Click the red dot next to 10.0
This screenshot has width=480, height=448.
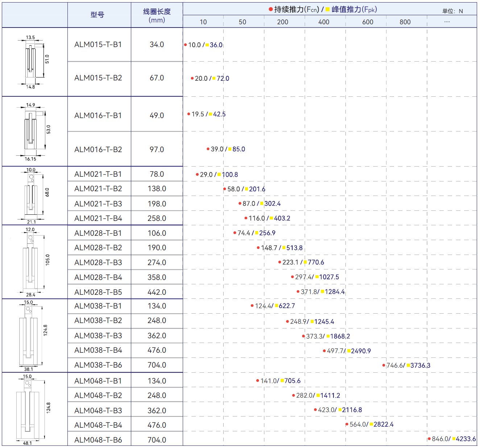pyautogui.click(x=185, y=45)
